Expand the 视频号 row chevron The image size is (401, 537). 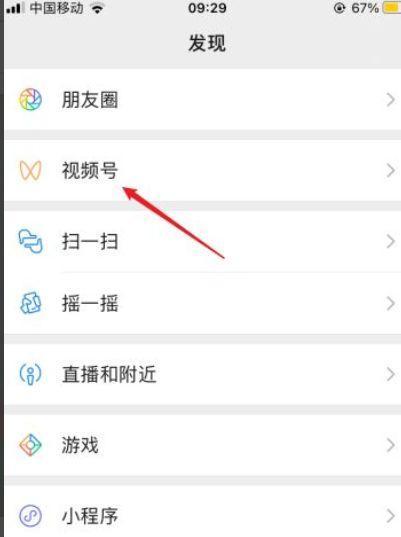coord(391,170)
